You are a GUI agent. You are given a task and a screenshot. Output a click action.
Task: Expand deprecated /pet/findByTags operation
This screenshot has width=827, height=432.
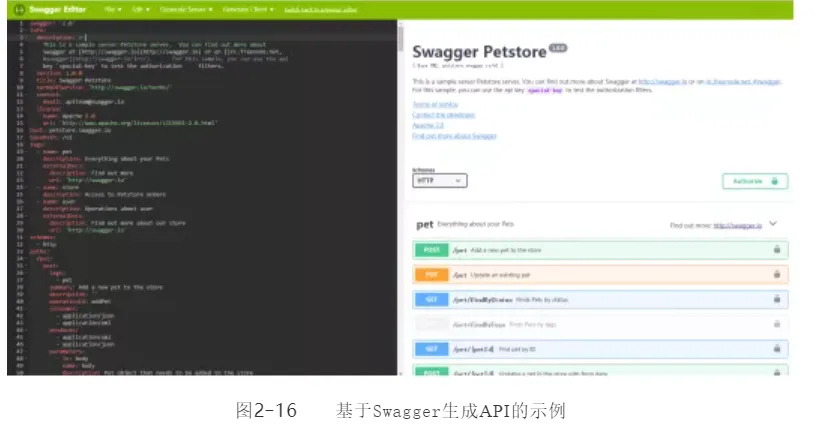tap(600, 324)
